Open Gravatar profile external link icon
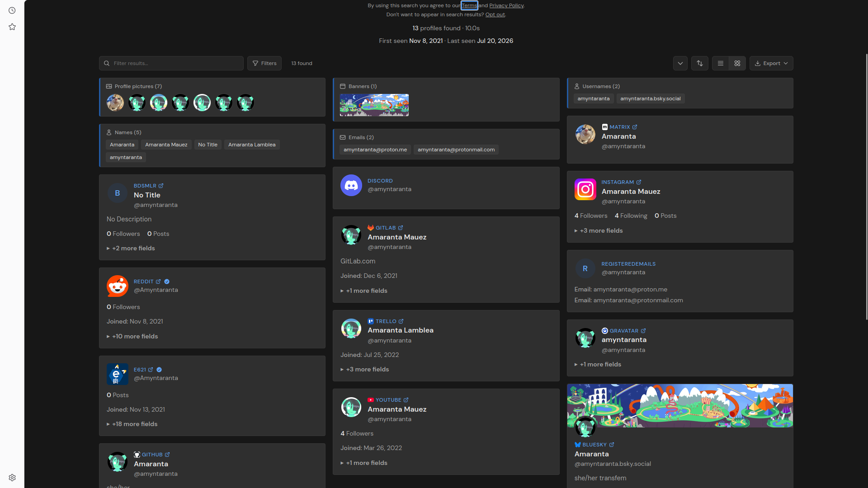 643,331
